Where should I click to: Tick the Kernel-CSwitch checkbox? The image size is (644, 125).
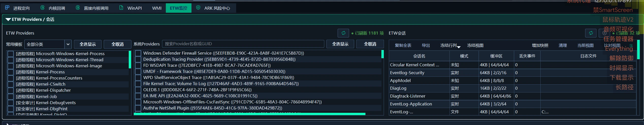10,84
